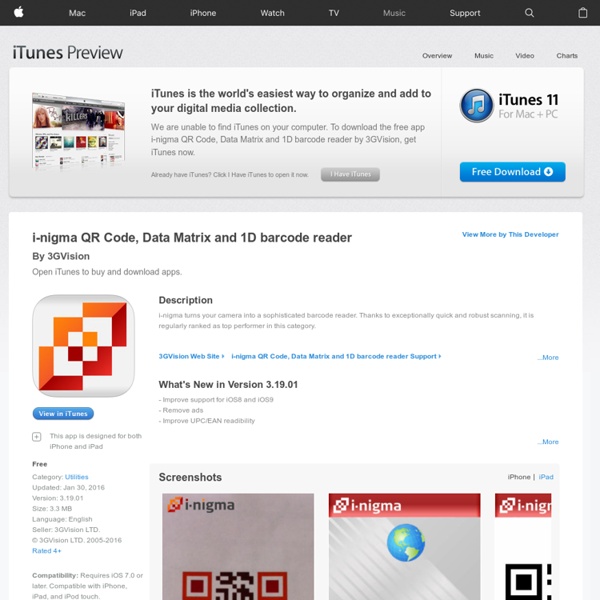
Task: Expand the Description with More link
Action: point(548,357)
